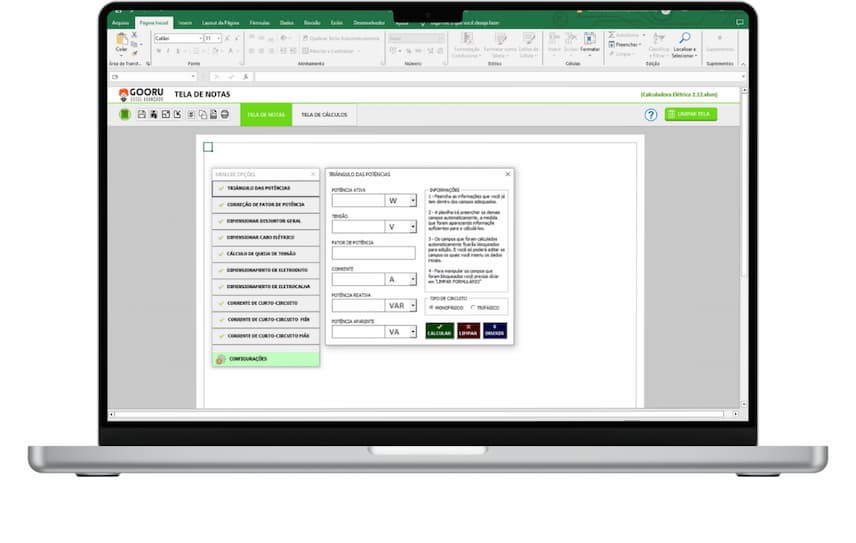Screen dimensions: 856x543
Task: Open the Configurações menu entry
Action: 266,359
